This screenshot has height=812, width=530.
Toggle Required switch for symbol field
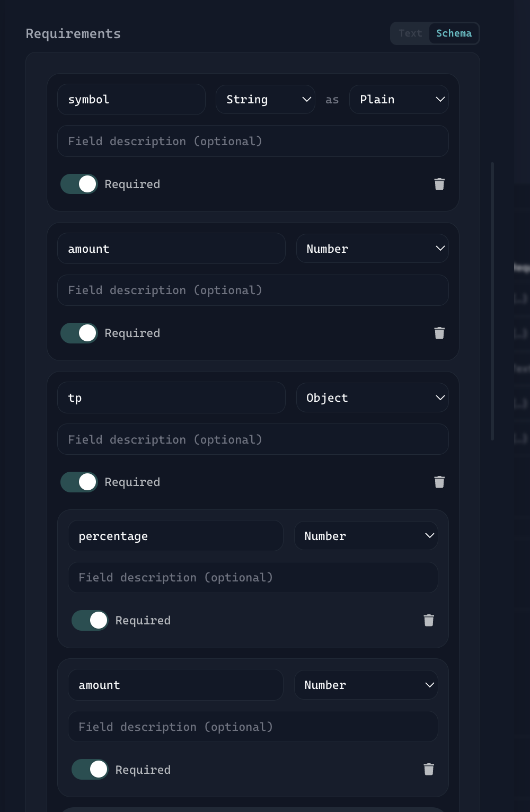coord(79,184)
